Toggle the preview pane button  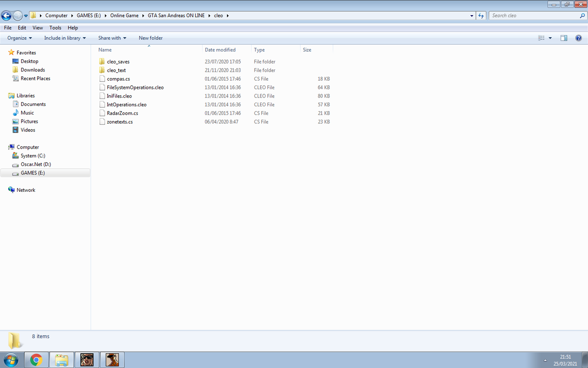564,38
